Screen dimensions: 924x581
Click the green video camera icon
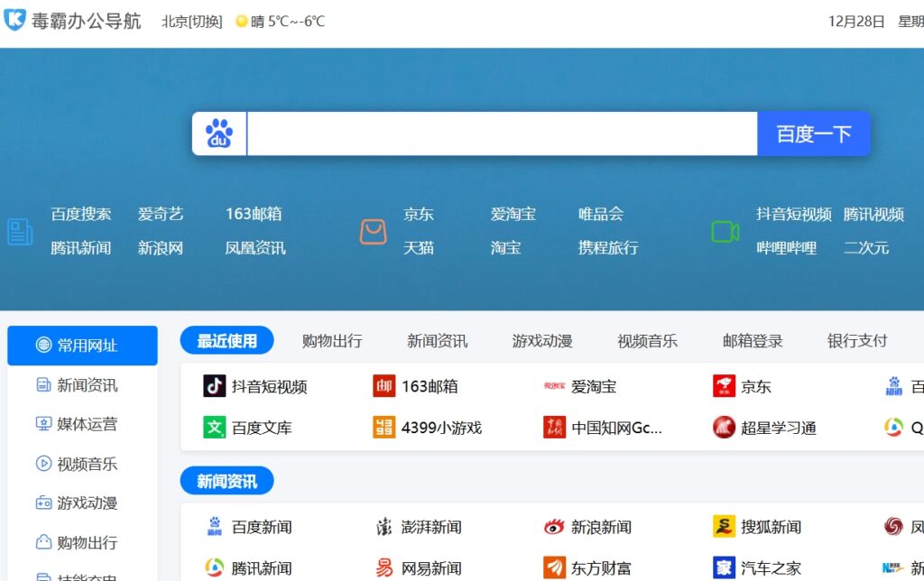pos(725,232)
